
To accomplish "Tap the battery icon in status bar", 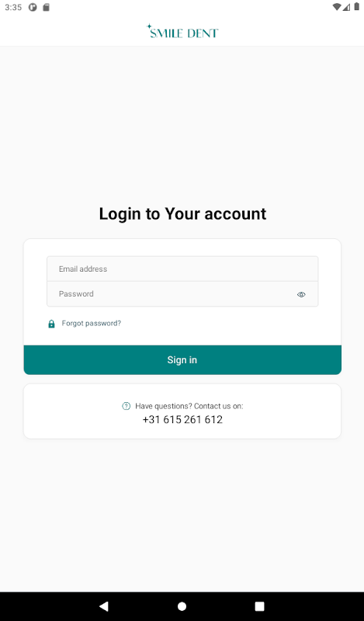I will click(356, 7).
